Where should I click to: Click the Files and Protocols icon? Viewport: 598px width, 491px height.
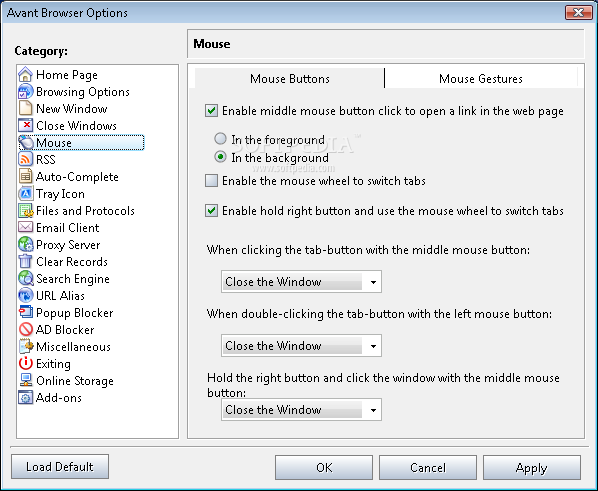(x=26, y=210)
